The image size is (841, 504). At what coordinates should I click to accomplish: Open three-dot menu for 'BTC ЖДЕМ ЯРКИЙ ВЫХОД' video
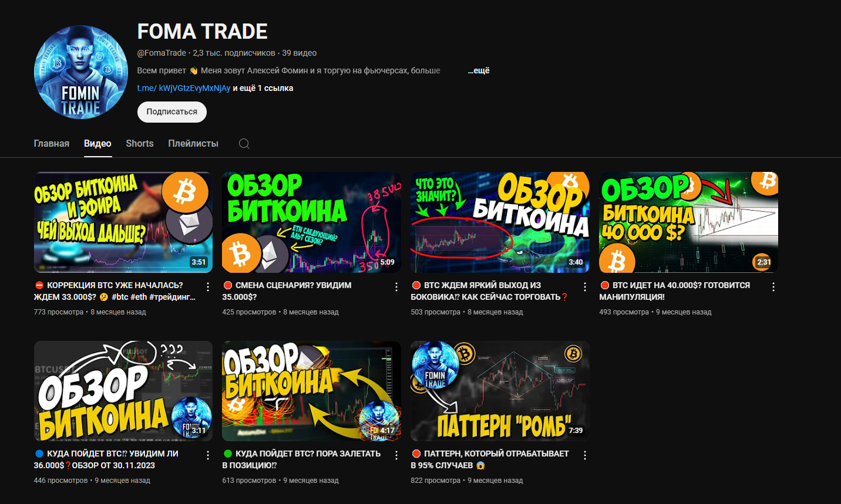click(x=585, y=287)
